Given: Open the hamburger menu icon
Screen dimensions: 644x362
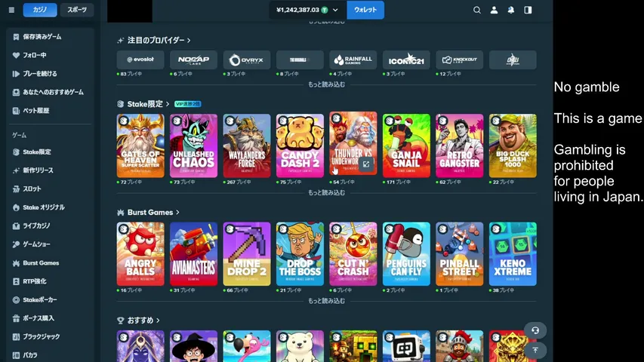Looking at the screenshot, I should pos(11,10).
